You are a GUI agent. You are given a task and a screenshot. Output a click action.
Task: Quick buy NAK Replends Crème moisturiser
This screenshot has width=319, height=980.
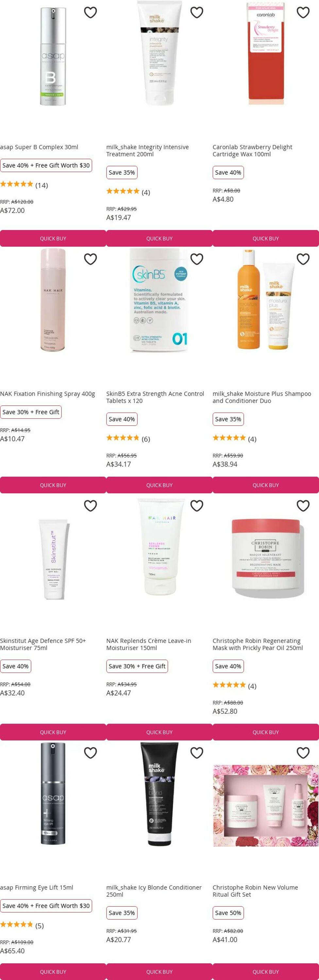point(159,732)
